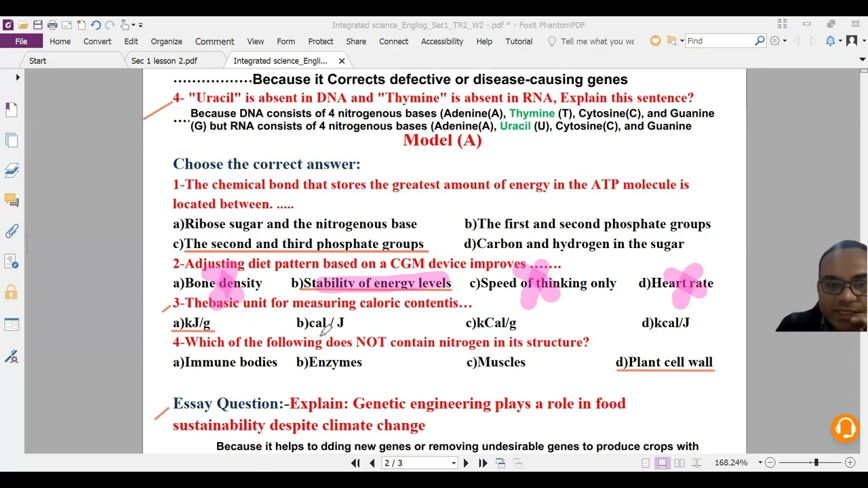Undo the last action
This screenshot has height=488, width=868.
click(x=96, y=25)
